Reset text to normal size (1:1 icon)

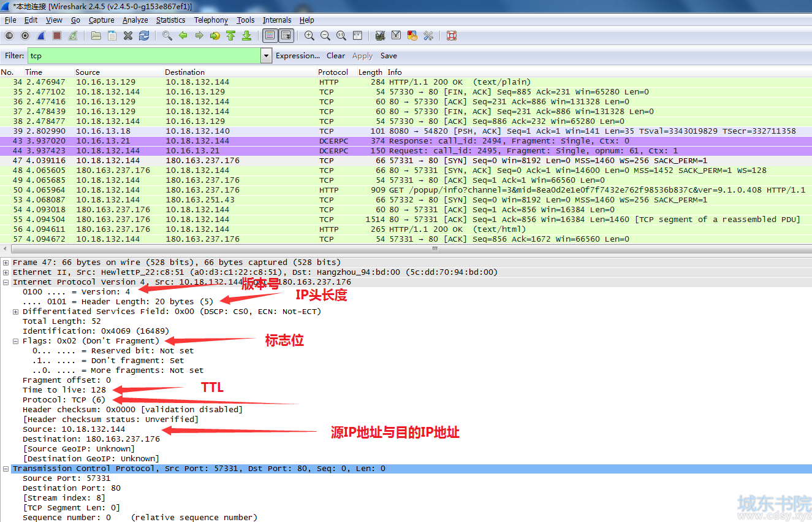tap(341, 36)
